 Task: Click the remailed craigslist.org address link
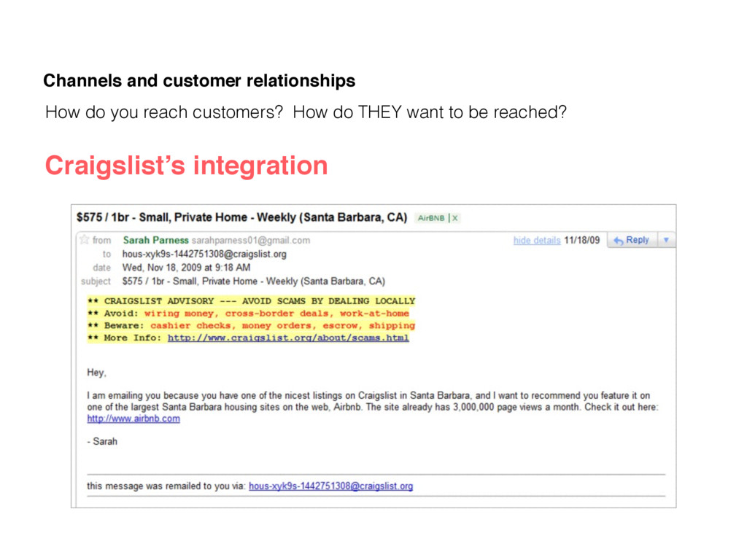point(330,486)
